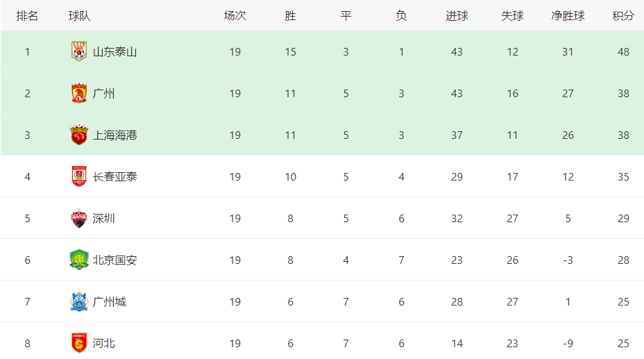Click the Guangzhou team crest icon
Screen dimensions: 644x359
point(79,93)
